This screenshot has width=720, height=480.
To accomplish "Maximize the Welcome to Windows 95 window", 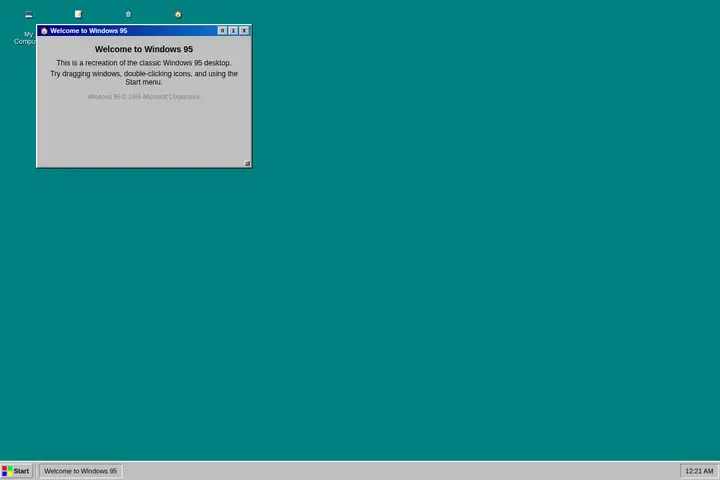I will (233, 30).
